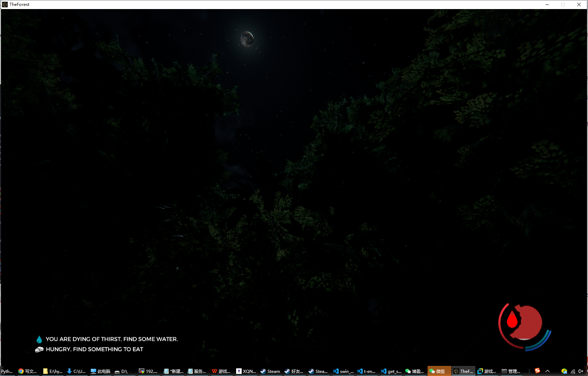Image resolution: width=588 pixels, height=376 pixels.
Task: Open 此电脑 (This PC) from taskbar
Action: click(x=100, y=371)
